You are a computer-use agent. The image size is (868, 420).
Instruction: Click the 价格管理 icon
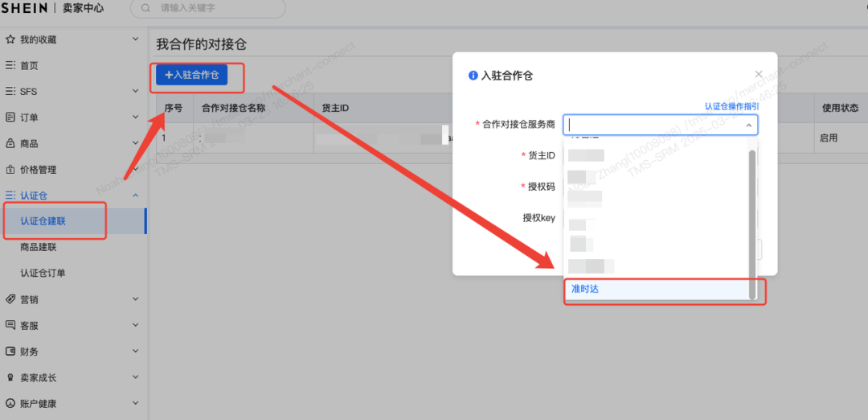tap(10, 170)
